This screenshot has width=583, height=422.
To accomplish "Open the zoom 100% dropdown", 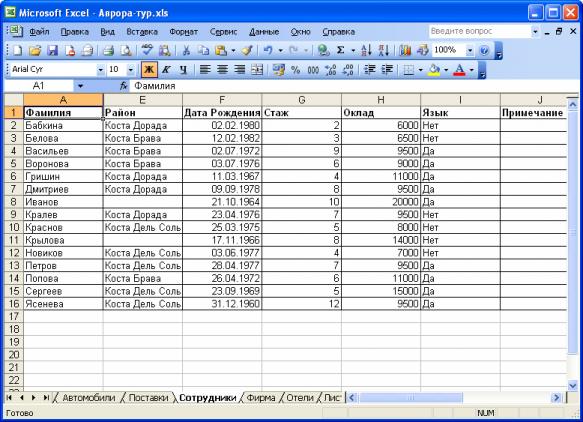I will pyautogui.click(x=470, y=50).
